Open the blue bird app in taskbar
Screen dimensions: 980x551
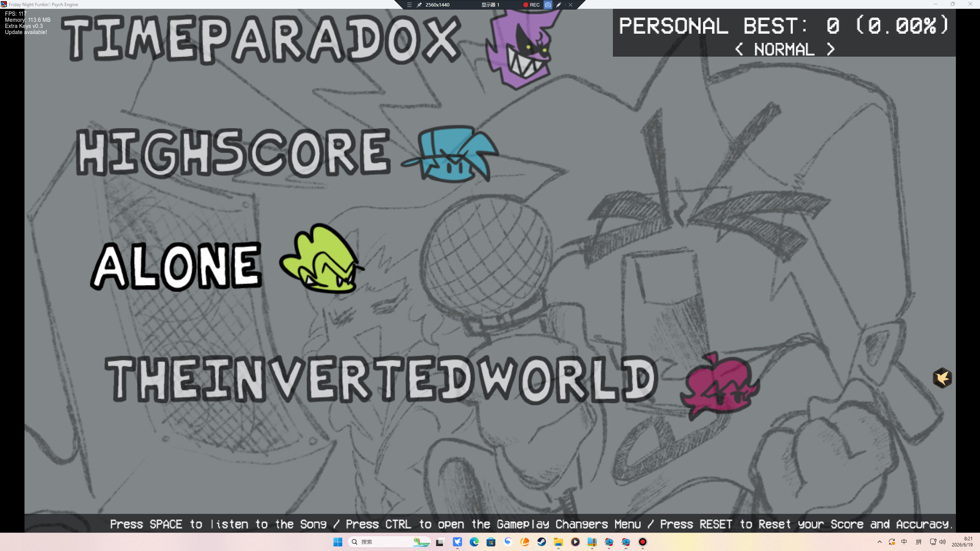(x=457, y=542)
